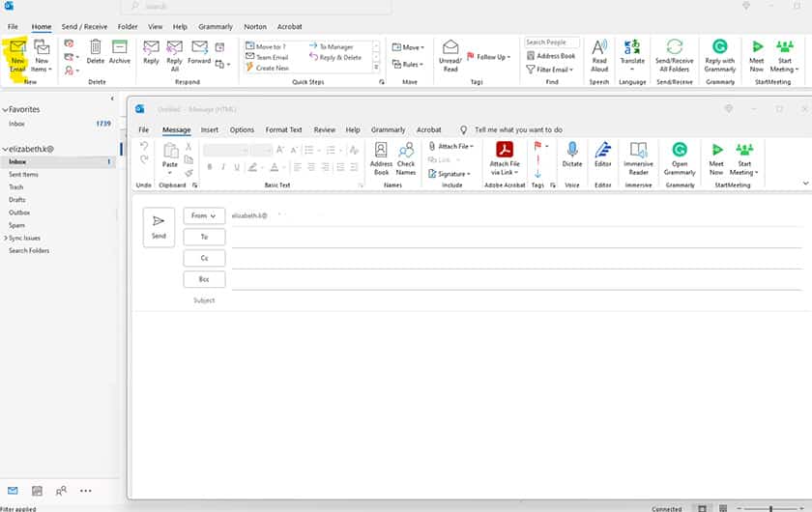Screen dimensions: 812x512
Task: Open the Drafts folder
Action: [17, 200]
